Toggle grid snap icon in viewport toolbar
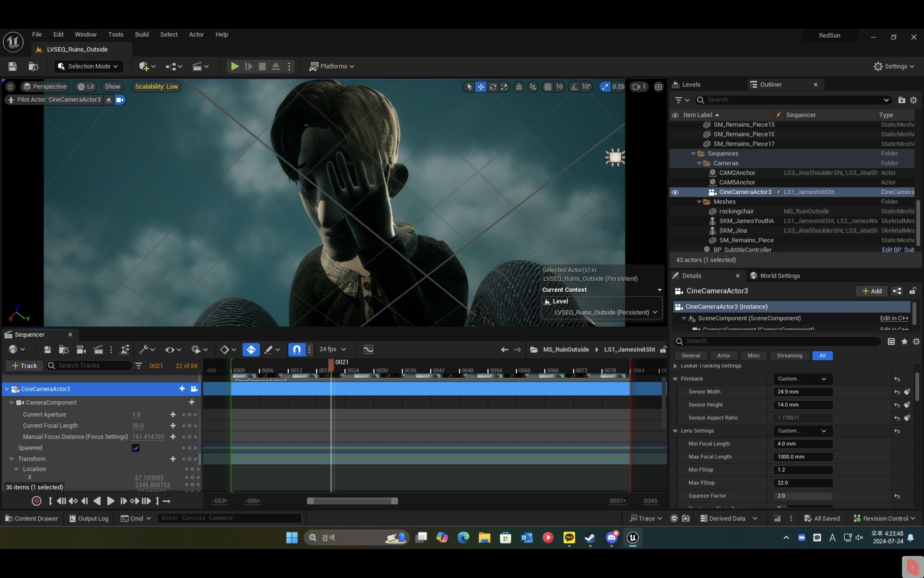 click(548, 87)
